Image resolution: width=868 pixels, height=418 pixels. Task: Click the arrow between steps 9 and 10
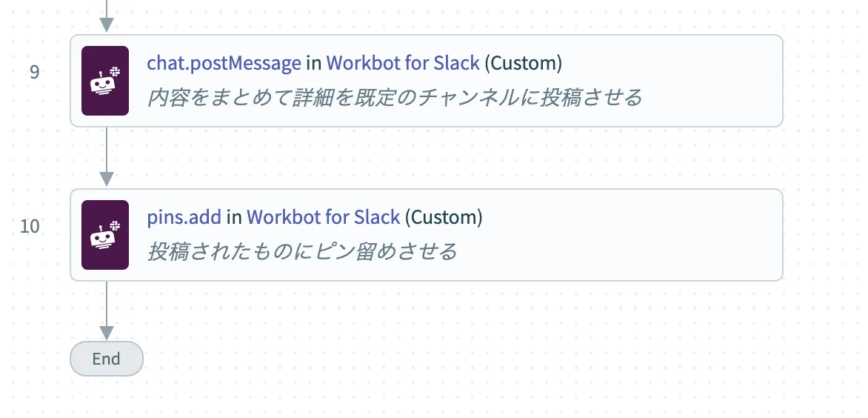(x=107, y=158)
